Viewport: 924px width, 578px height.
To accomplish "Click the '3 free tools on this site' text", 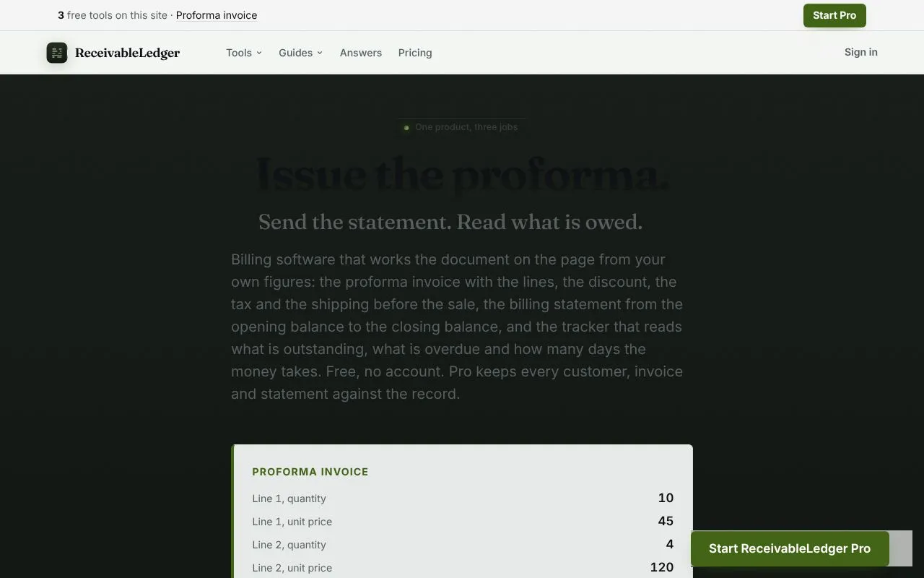I will [113, 15].
